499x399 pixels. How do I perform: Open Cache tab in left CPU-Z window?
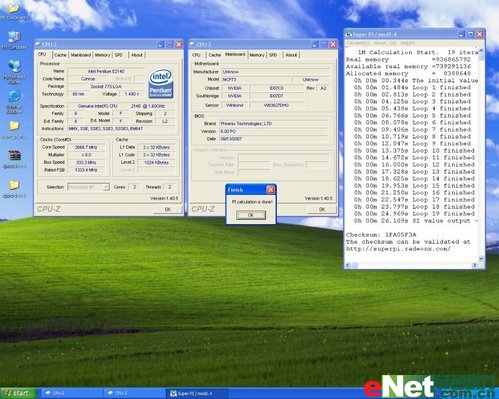tap(60, 55)
